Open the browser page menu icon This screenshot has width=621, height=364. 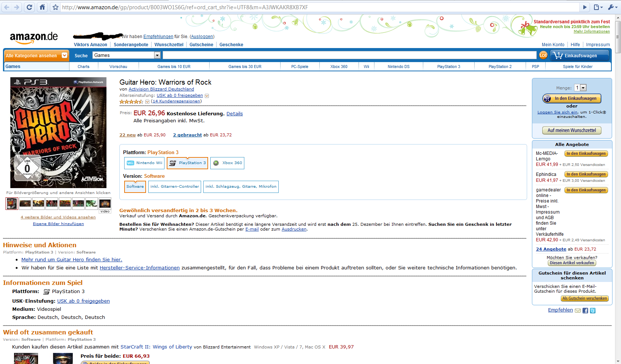(x=598, y=7)
